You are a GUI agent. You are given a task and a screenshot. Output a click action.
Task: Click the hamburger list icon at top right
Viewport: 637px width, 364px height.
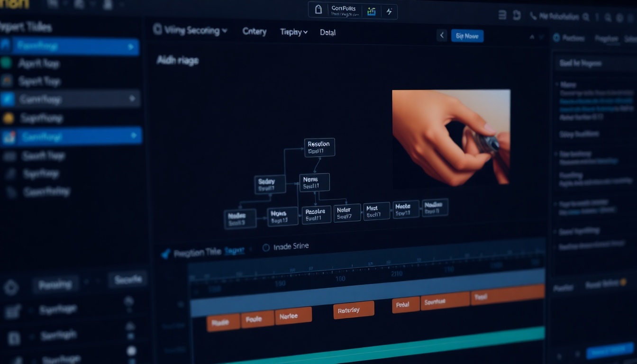click(502, 16)
